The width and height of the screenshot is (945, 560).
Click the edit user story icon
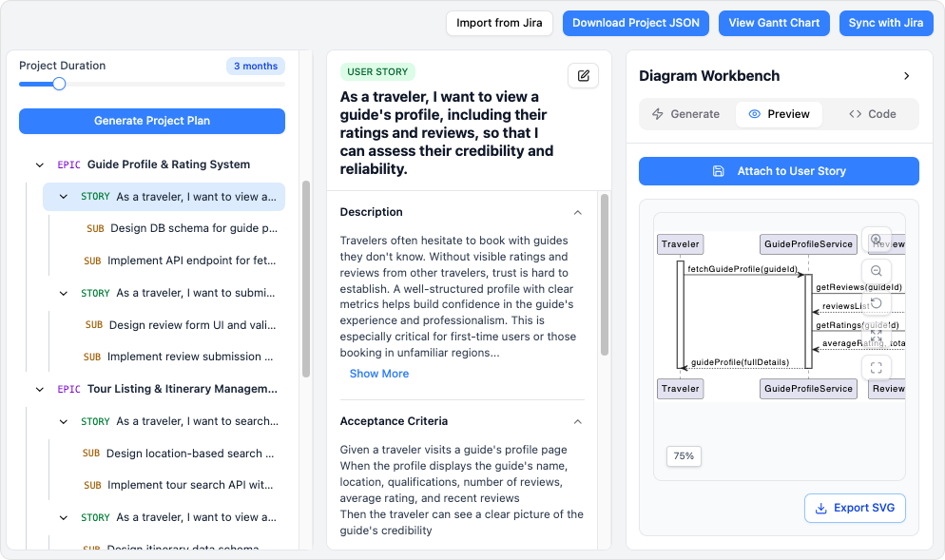click(x=583, y=76)
